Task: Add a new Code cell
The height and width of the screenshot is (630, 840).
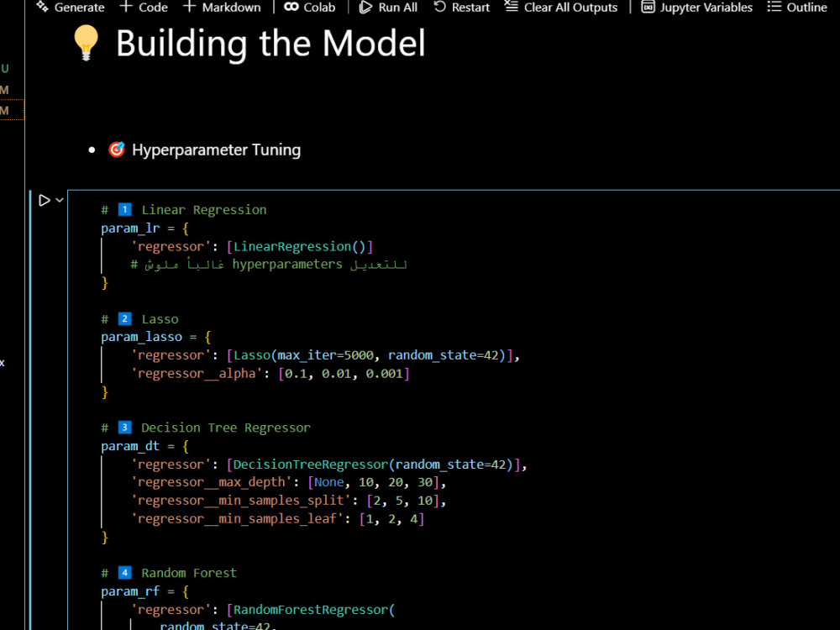Action: [x=144, y=7]
